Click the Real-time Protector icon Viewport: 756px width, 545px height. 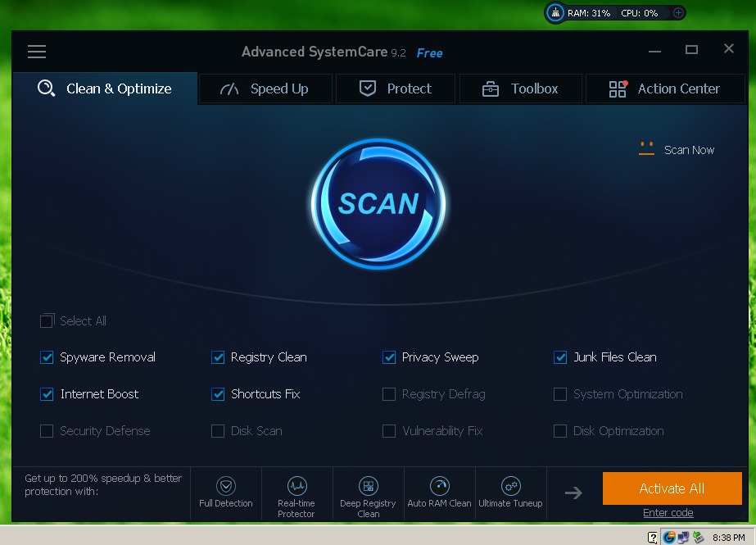[297, 487]
